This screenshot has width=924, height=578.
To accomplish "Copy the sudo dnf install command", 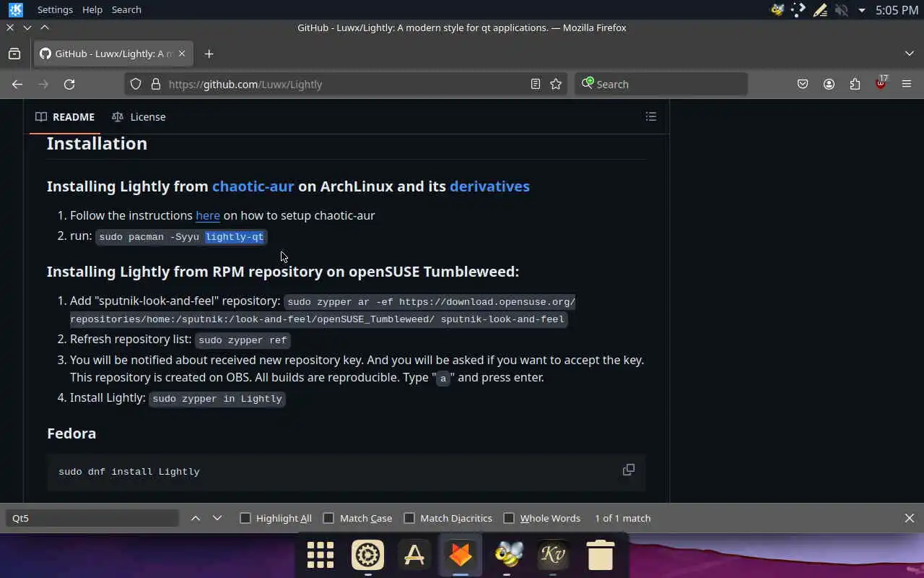I will [628, 470].
